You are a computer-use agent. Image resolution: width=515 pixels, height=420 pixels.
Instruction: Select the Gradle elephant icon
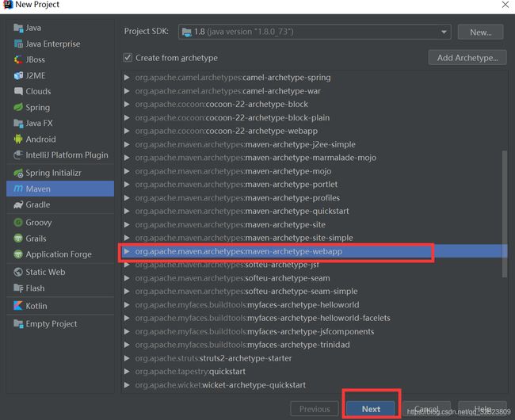[18, 204]
